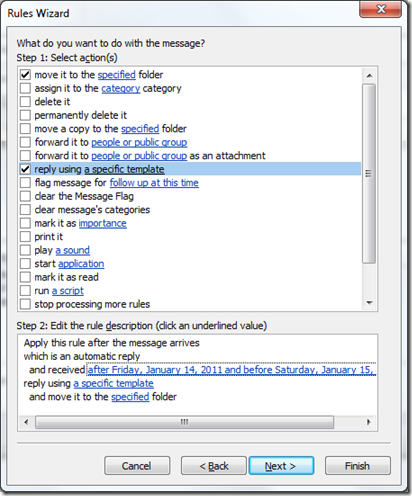Viewport: 412px width, 496px height.
Task: Click the Next button
Action: click(281, 466)
